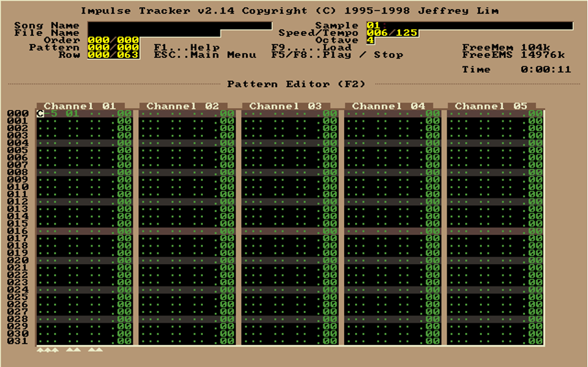Select the Pattern value 000/000

click(x=113, y=48)
